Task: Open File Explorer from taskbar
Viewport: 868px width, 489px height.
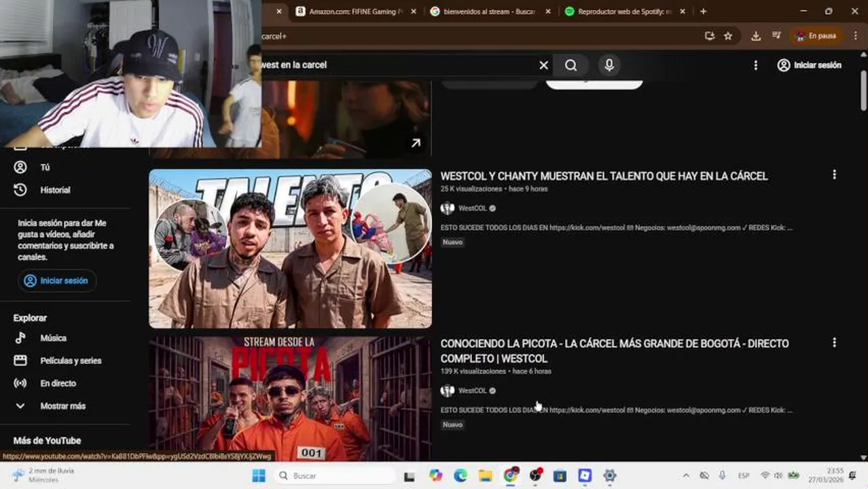Action: pos(485,475)
